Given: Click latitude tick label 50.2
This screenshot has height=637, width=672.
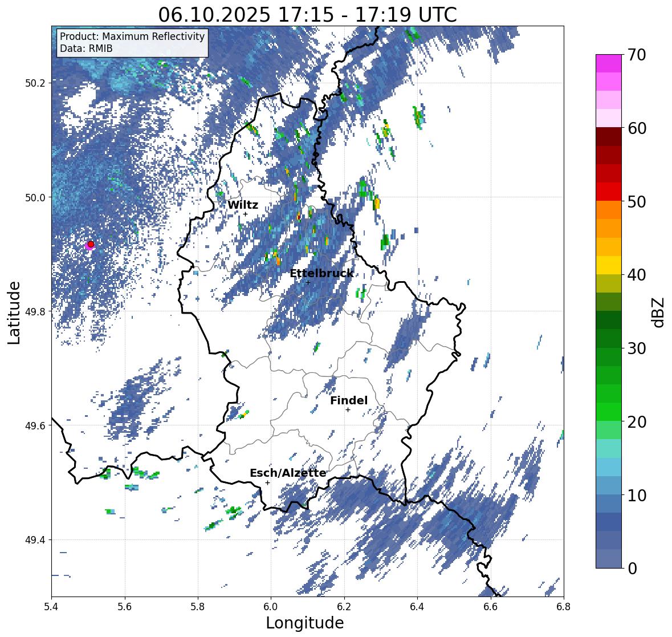Looking at the screenshot, I should pos(36,83).
